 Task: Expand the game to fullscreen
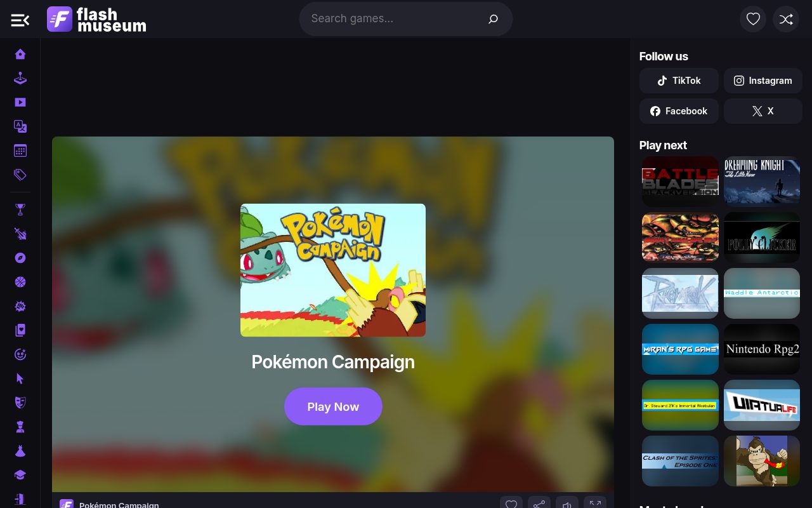coord(595,504)
